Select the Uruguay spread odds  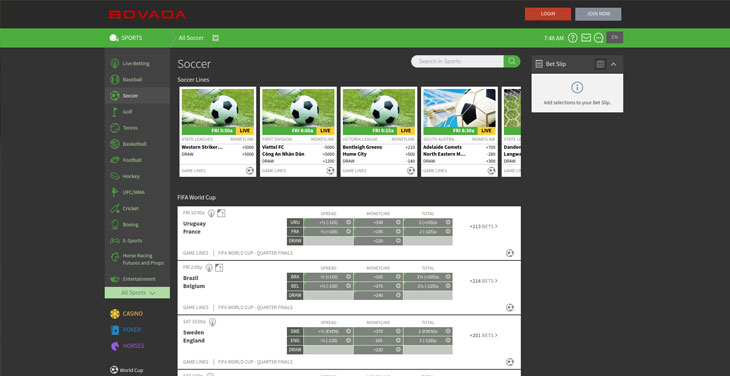pos(328,222)
